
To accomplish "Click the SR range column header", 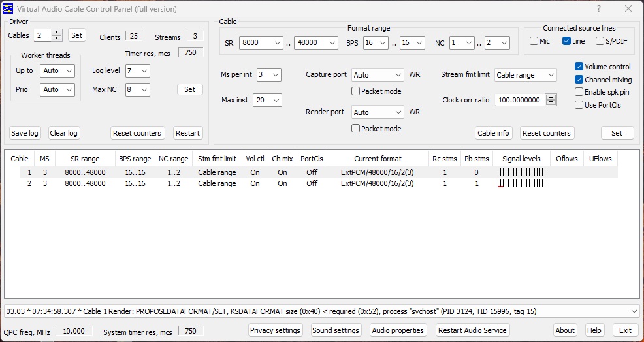I will point(85,159).
